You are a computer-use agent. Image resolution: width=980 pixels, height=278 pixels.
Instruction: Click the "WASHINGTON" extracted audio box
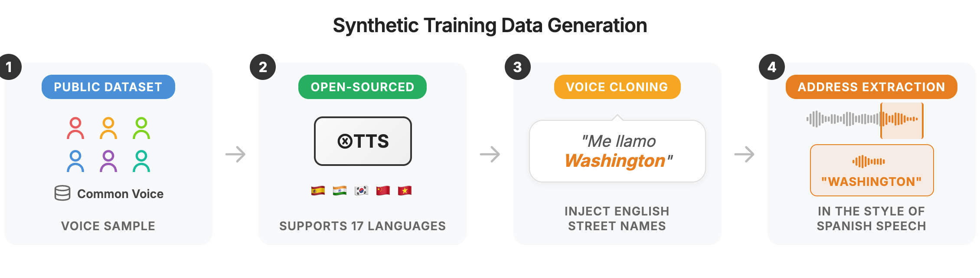click(872, 170)
